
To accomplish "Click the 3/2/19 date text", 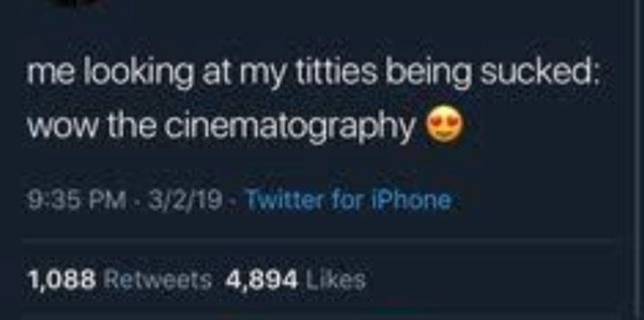I will click(x=185, y=202).
